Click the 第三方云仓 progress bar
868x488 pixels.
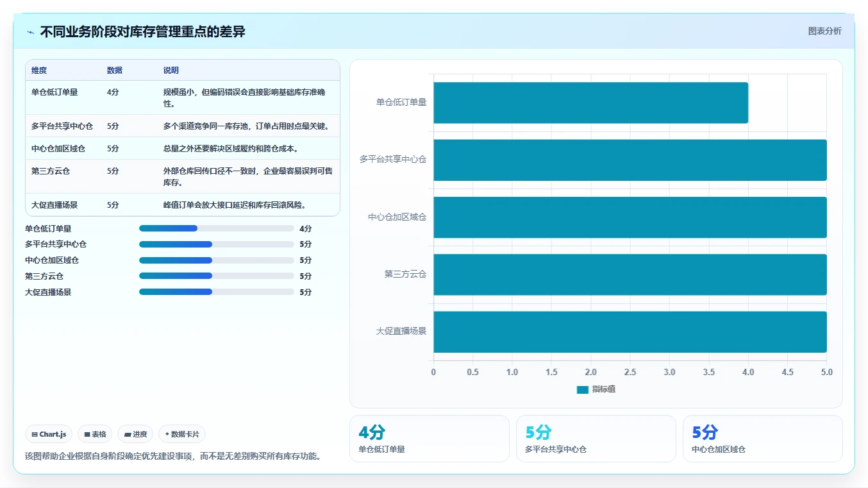point(217,276)
